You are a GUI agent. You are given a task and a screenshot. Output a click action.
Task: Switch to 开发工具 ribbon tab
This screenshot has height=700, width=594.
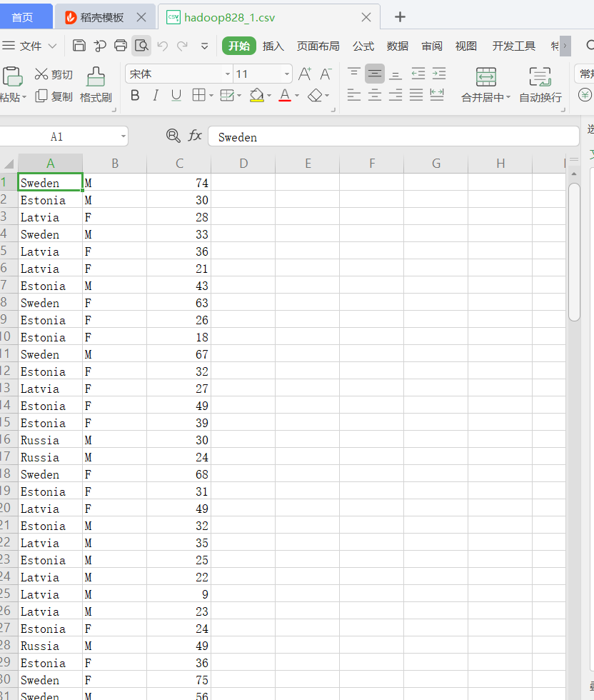tap(513, 46)
